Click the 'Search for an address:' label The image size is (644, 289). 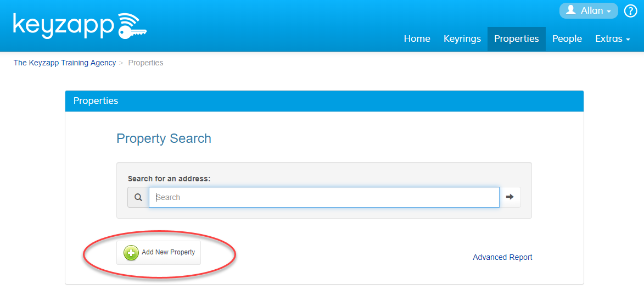[169, 179]
